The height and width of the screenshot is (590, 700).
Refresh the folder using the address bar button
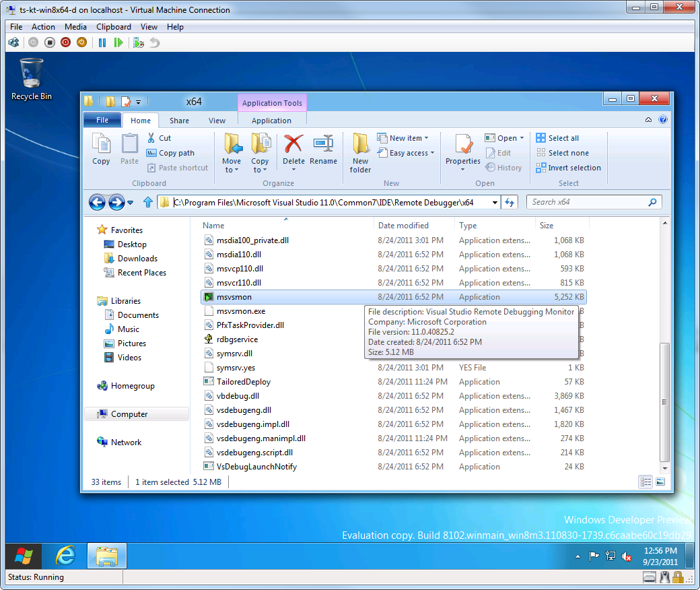coord(510,202)
